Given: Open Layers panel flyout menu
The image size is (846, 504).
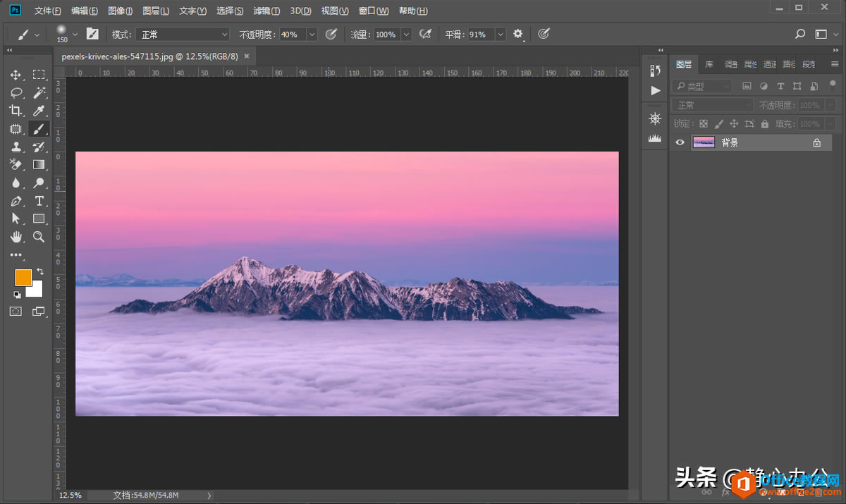Looking at the screenshot, I should click(x=835, y=64).
